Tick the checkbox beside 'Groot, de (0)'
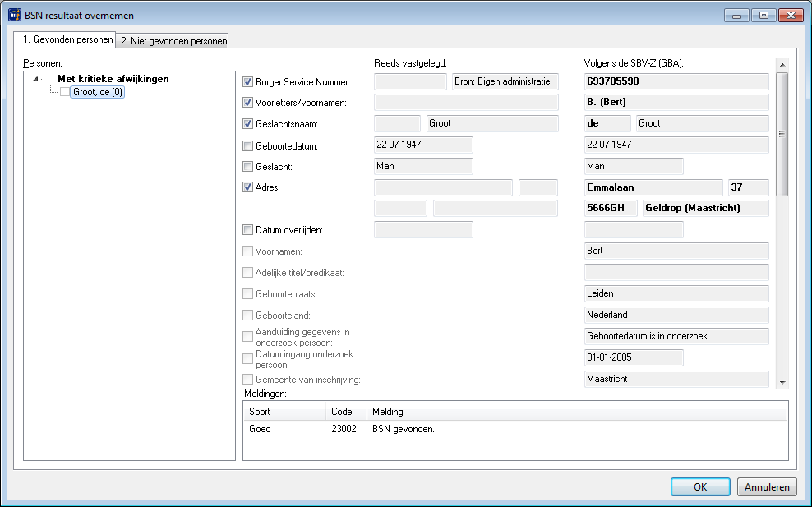 pos(65,92)
